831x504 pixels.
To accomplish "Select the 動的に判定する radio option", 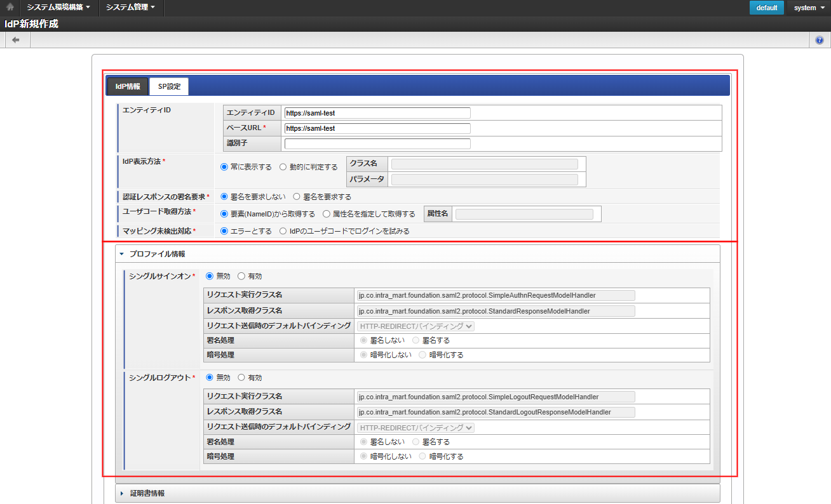I will (282, 167).
